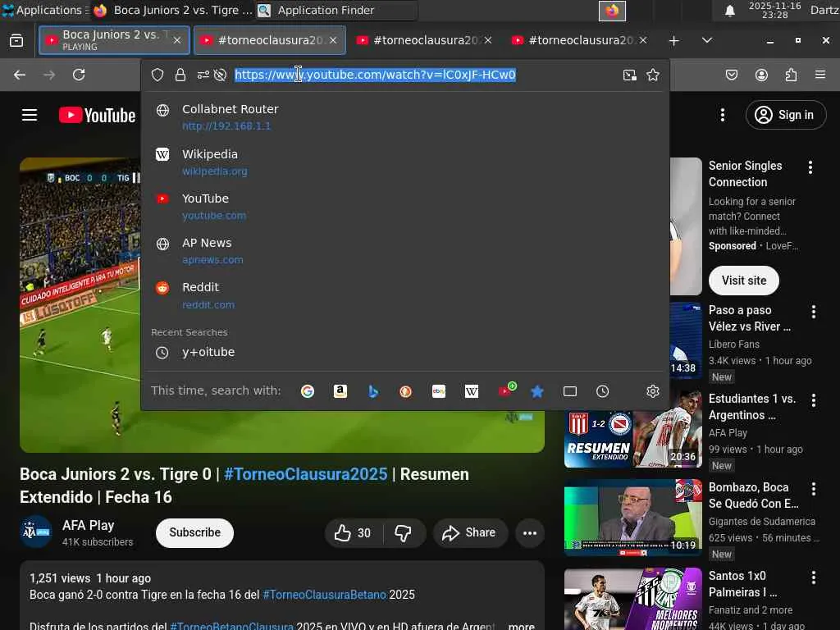
Task: Open options for Estudiantes 1 vs. Argentinos video
Action: [813, 400]
